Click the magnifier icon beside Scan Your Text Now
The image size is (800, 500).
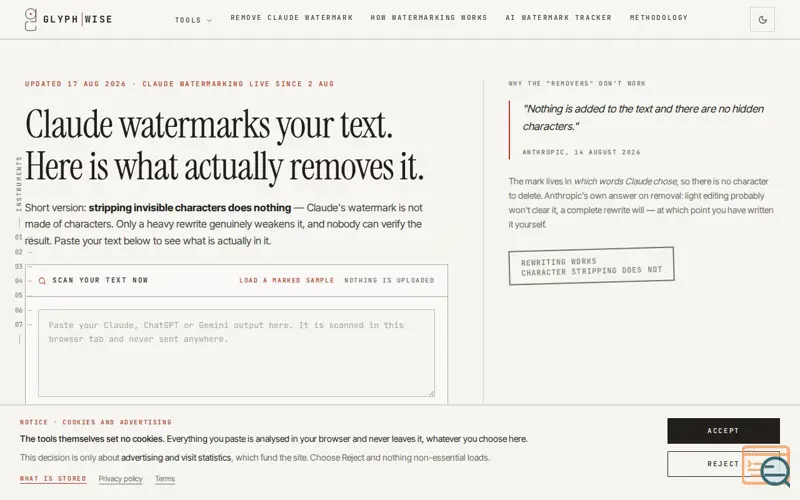click(42, 281)
